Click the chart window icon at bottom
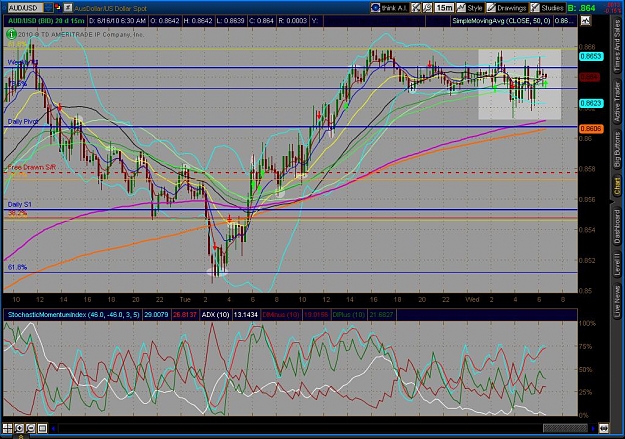The height and width of the screenshot is (439, 625). point(42,429)
